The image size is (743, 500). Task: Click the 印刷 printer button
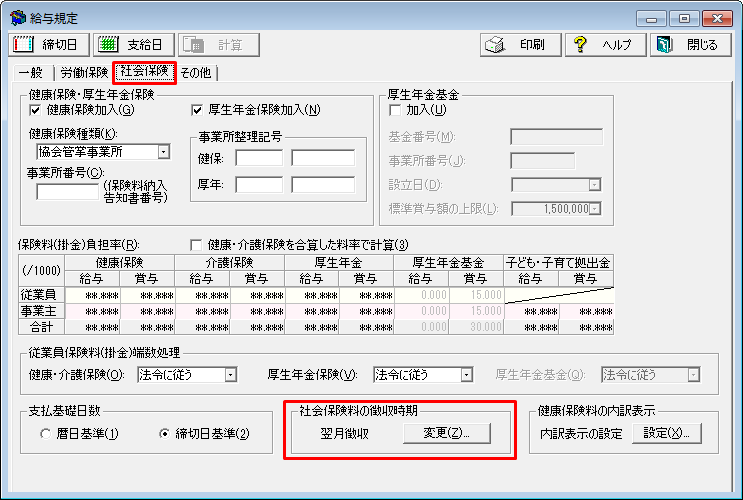click(x=517, y=45)
